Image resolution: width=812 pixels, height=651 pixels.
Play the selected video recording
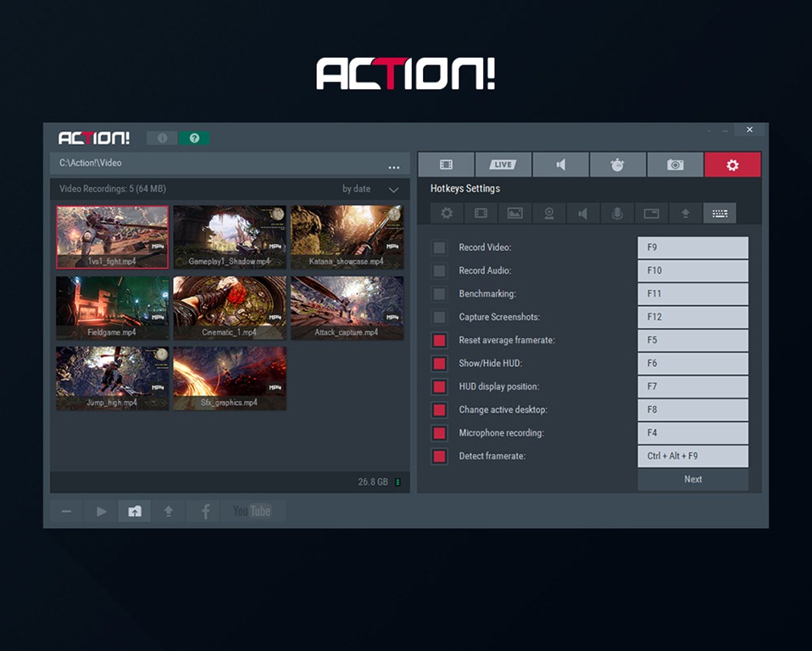pyautogui.click(x=101, y=511)
